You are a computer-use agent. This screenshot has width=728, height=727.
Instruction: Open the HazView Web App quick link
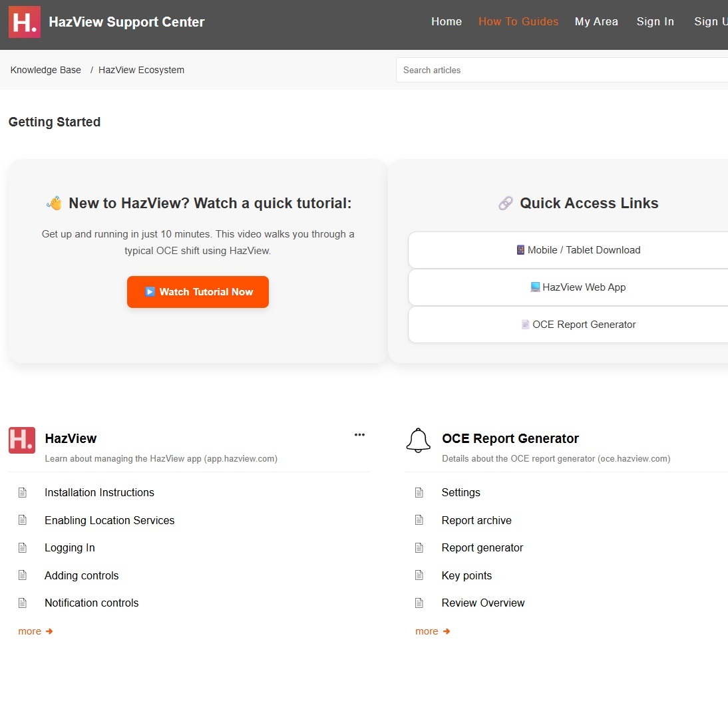coord(578,287)
